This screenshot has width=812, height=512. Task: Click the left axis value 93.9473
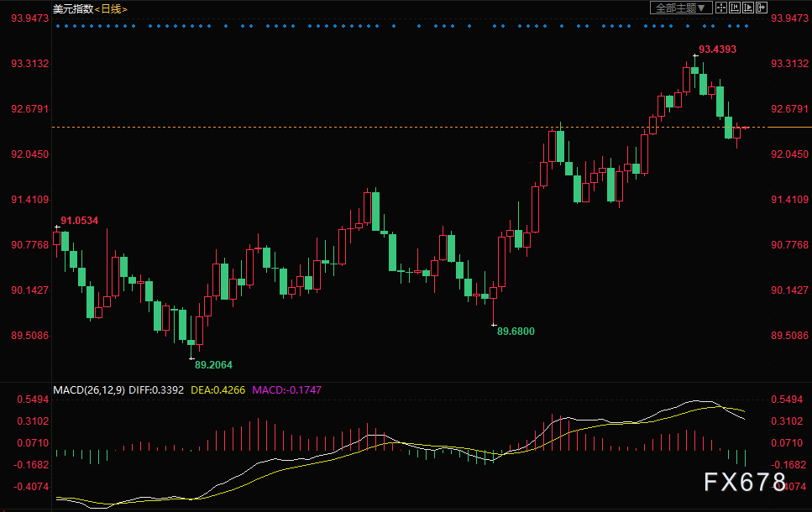tap(30, 18)
